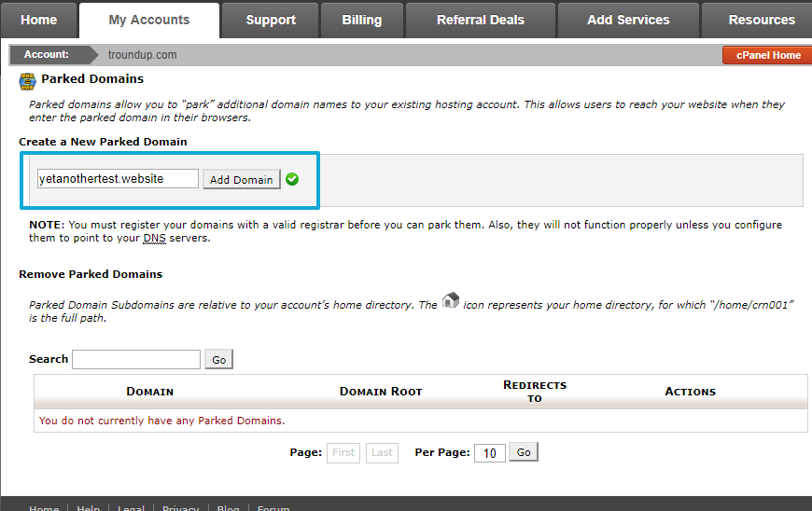Go to the Billing tab
The width and height of the screenshot is (812, 511).
[x=362, y=20]
